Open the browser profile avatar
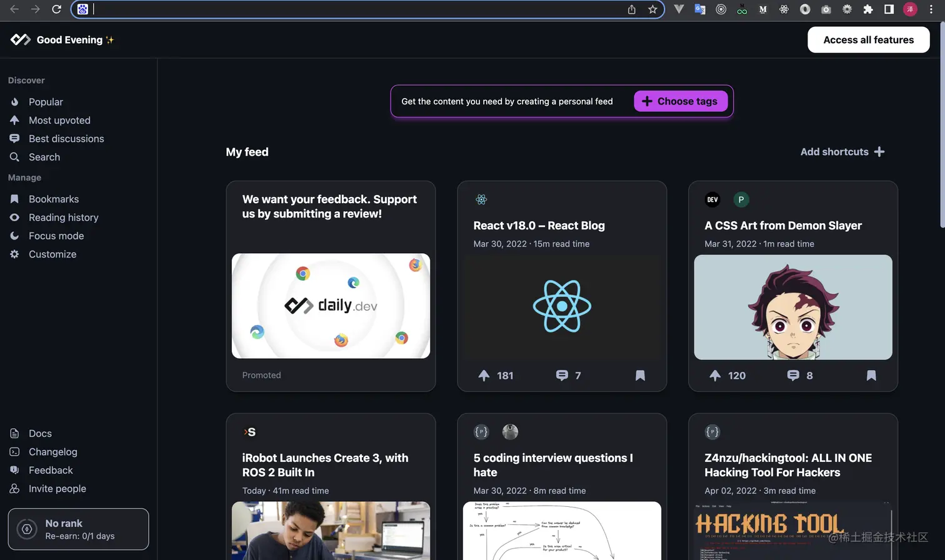The width and height of the screenshot is (945, 560). (x=910, y=9)
